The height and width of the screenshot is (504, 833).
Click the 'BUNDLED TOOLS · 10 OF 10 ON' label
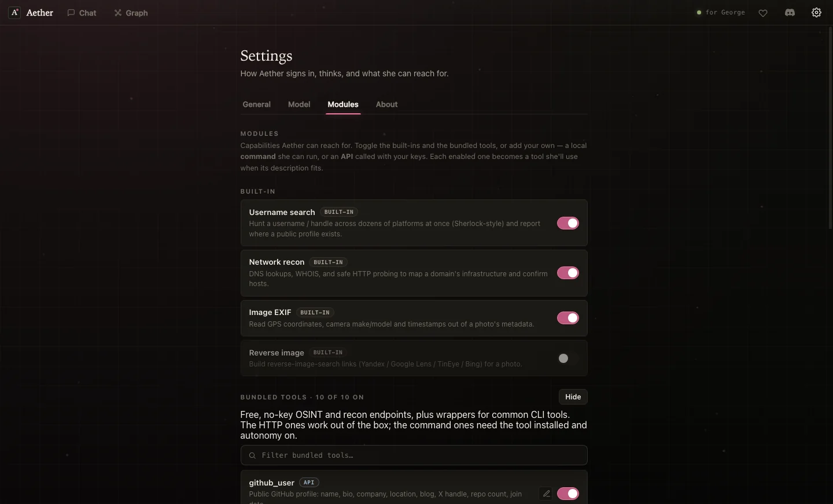[x=303, y=397]
